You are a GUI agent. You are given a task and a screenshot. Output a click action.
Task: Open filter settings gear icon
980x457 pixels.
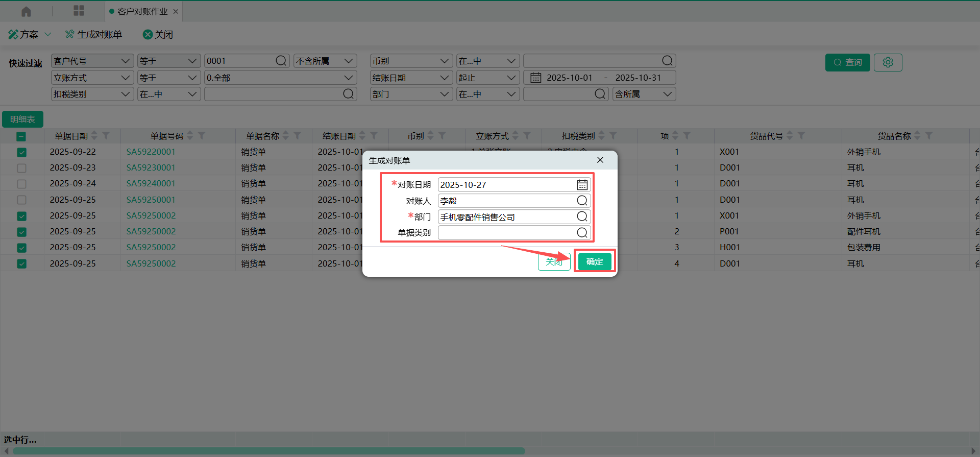pyautogui.click(x=888, y=62)
